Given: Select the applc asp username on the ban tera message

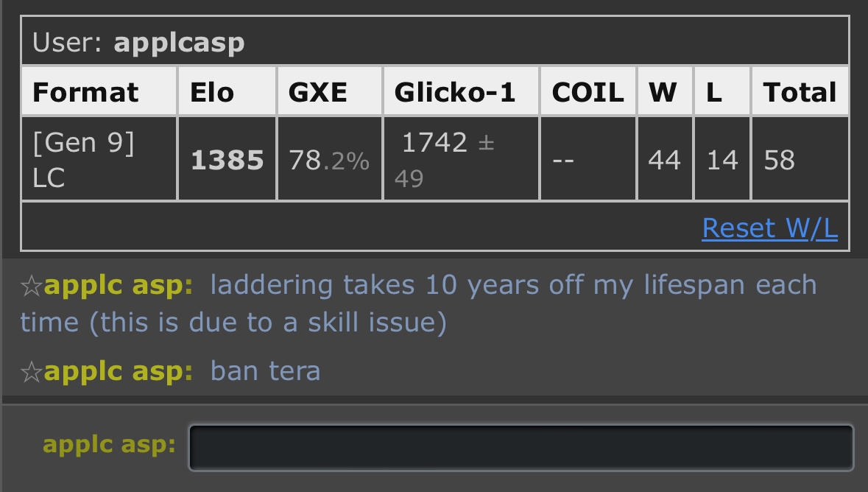Looking at the screenshot, I should tap(118, 370).
